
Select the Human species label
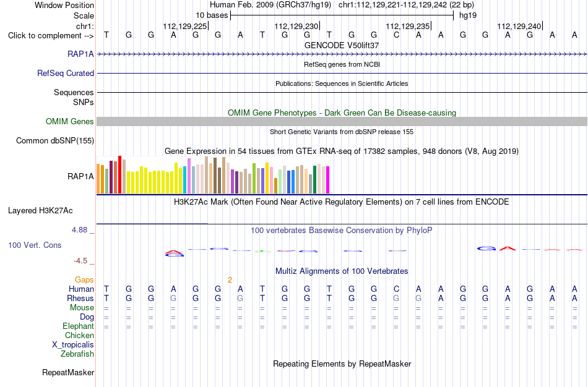coord(81,289)
